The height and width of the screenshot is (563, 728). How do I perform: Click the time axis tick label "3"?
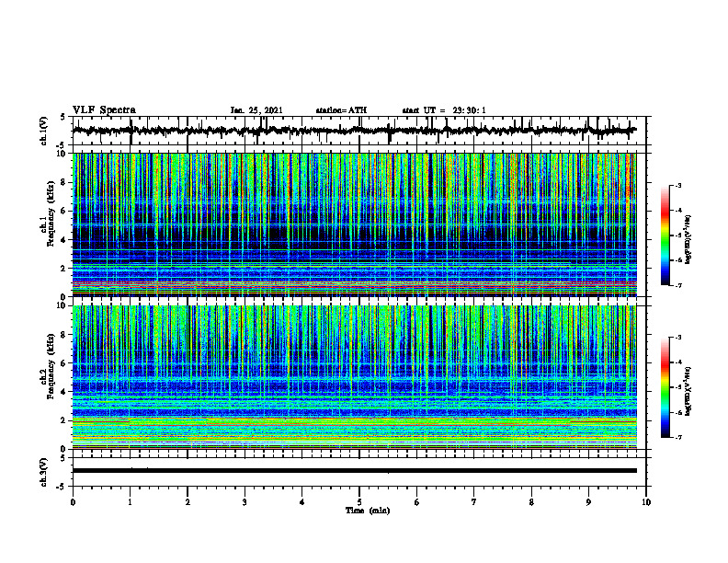pos(245,502)
